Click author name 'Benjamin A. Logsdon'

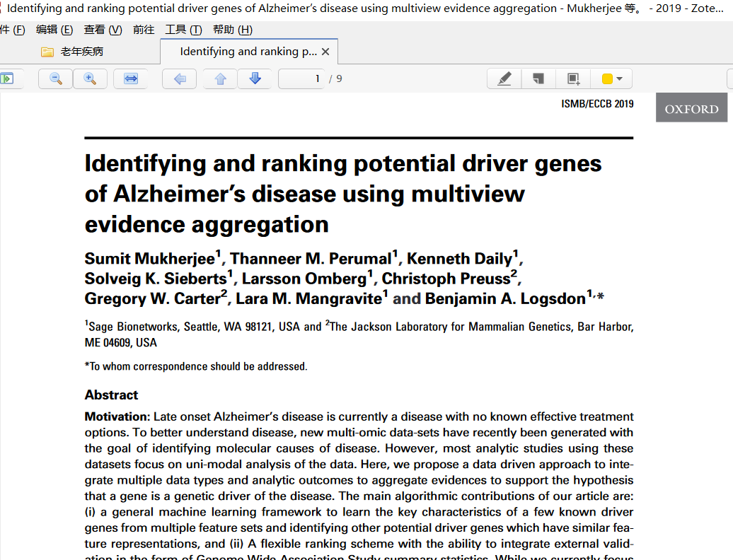tap(505, 298)
